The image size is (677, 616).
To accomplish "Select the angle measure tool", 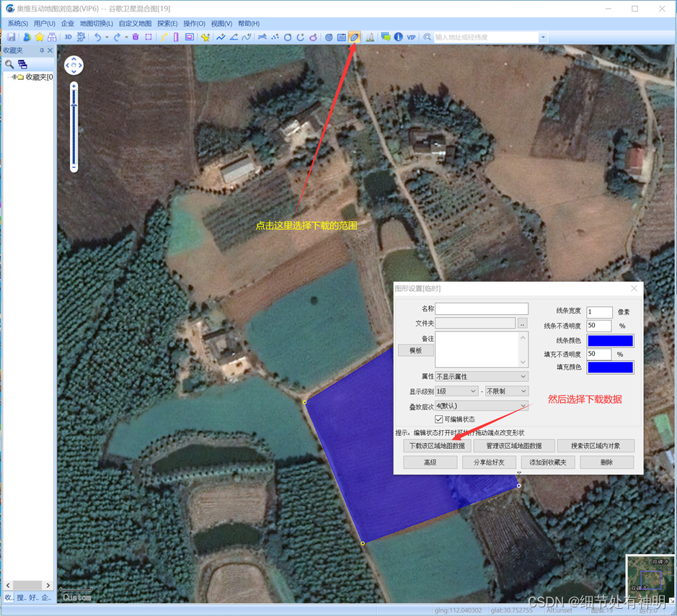I will (234, 37).
